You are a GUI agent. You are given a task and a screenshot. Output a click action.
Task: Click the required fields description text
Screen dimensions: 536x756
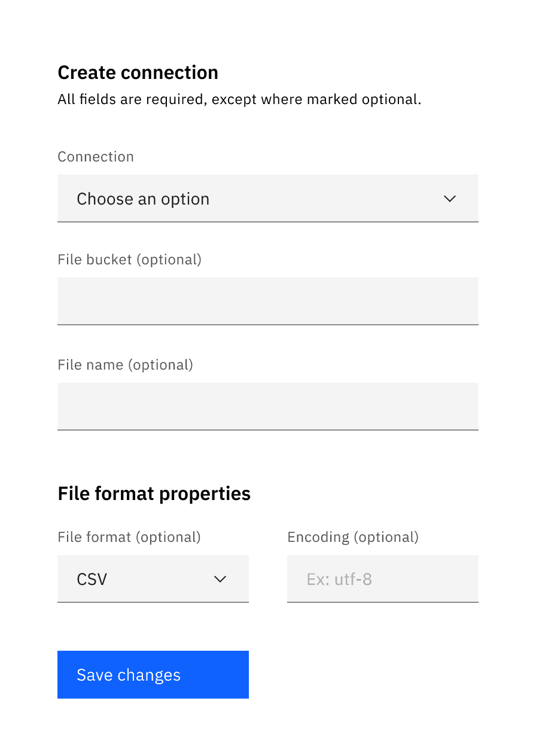(239, 99)
